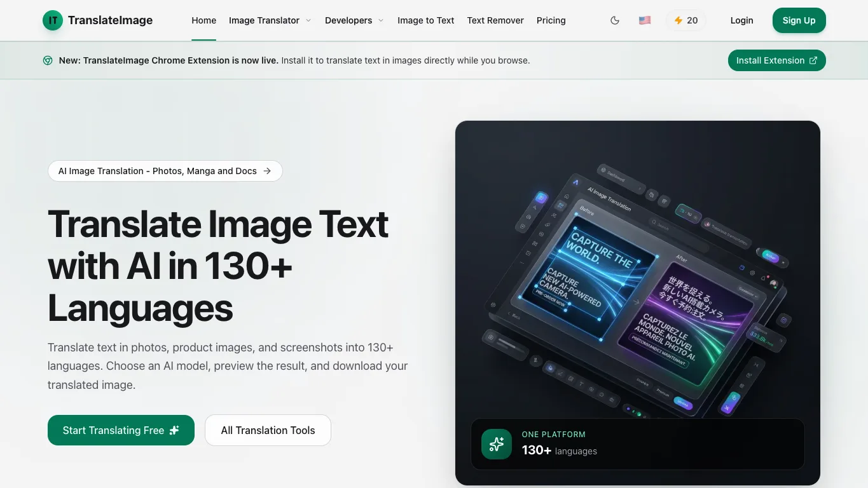Click the green IT logo icon

click(x=53, y=20)
